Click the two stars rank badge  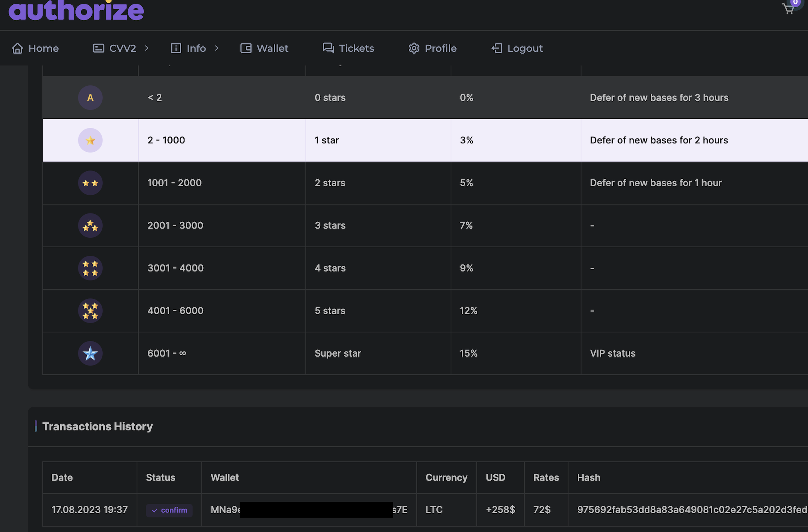click(x=90, y=183)
